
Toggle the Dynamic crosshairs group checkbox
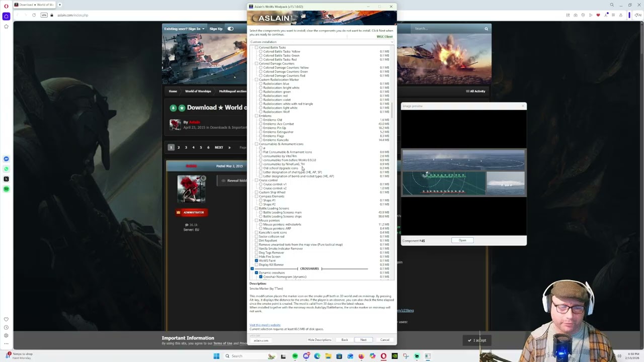(257, 273)
